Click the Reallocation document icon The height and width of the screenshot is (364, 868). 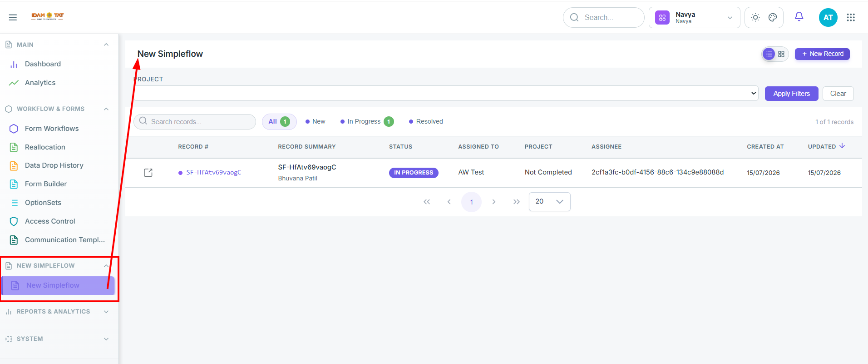pos(14,147)
